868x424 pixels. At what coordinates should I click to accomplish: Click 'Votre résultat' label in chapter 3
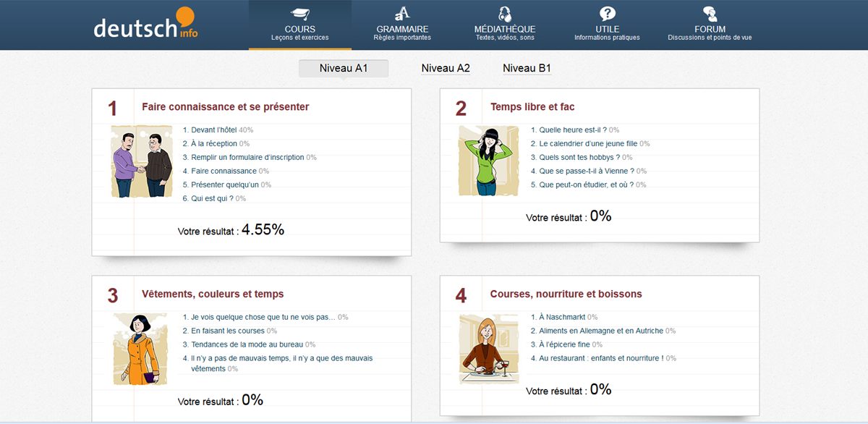208,402
